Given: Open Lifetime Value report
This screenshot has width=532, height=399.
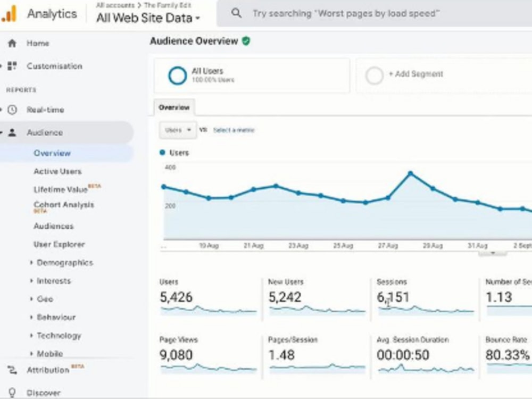Looking at the screenshot, I should pos(61,189).
